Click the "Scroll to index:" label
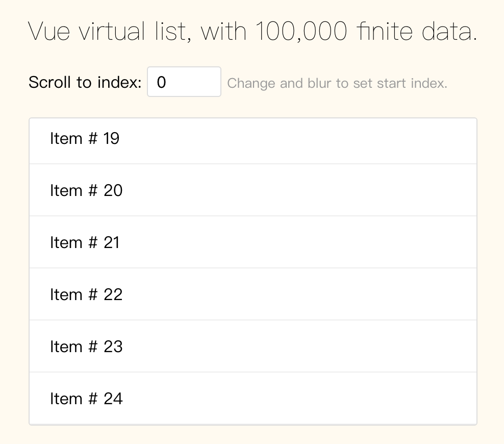The width and height of the screenshot is (504, 444). [85, 82]
